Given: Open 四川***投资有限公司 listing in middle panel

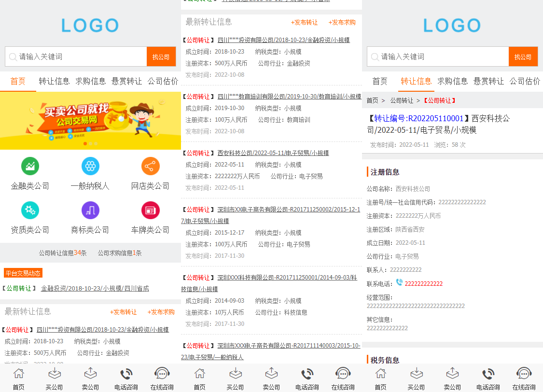Looking at the screenshot, I should click(284, 40).
